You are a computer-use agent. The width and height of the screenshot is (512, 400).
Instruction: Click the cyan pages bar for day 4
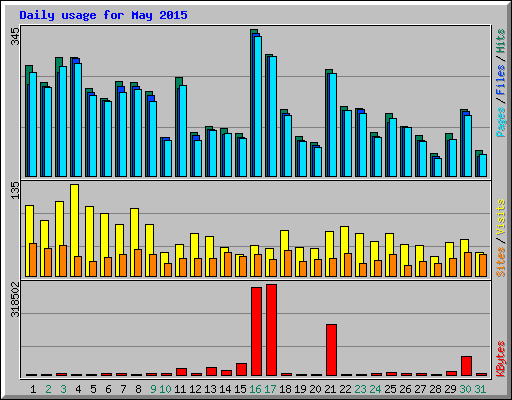click(x=78, y=120)
